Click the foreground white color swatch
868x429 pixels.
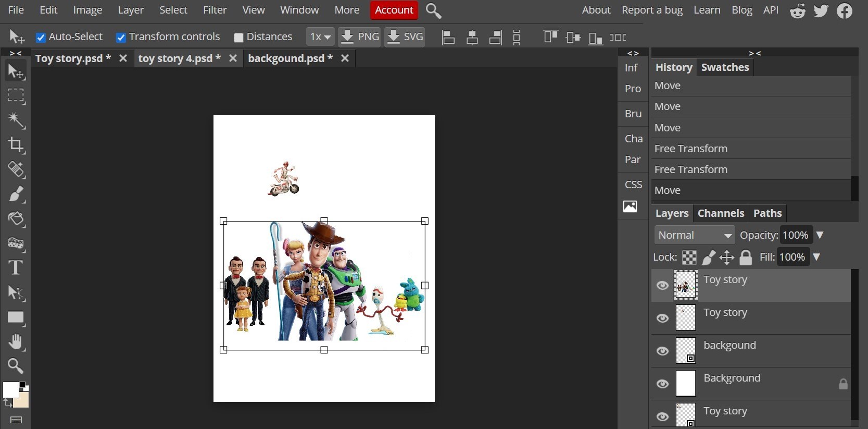click(x=10, y=389)
